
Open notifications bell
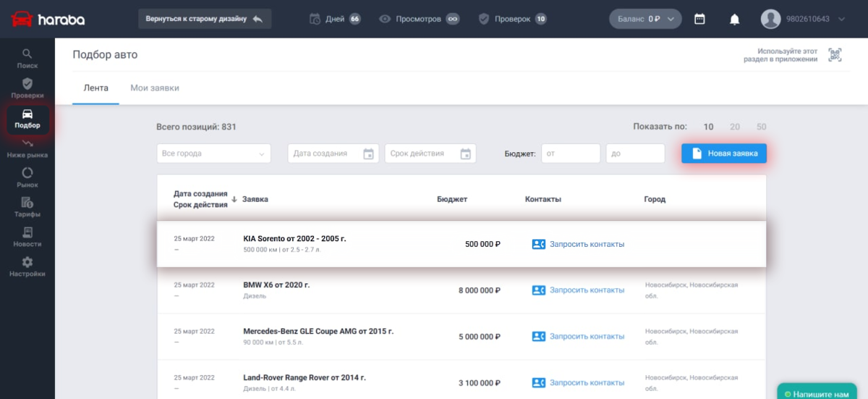click(735, 19)
